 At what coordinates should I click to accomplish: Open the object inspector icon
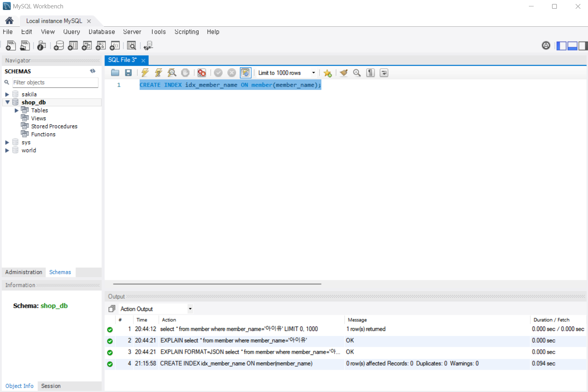tap(41, 46)
